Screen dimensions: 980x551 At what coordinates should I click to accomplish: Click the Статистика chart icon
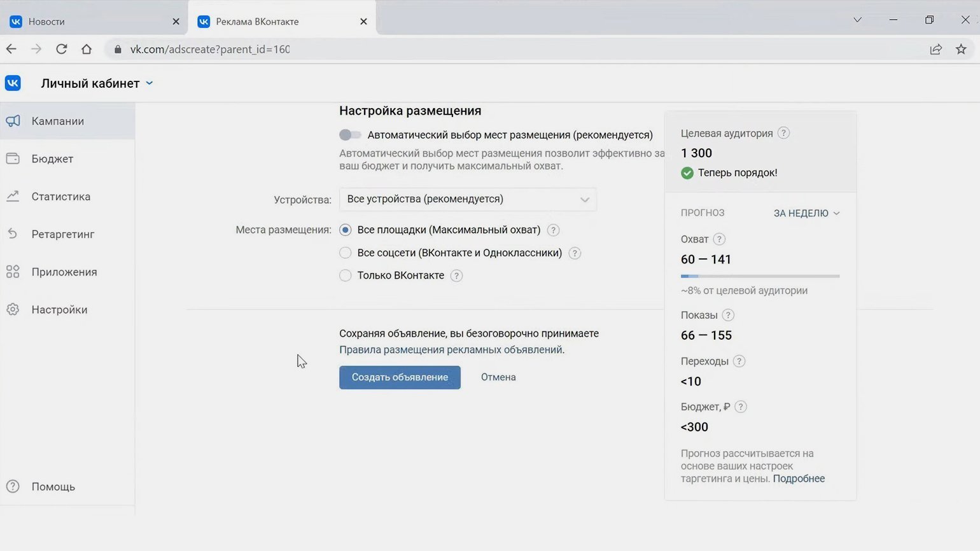point(13,196)
